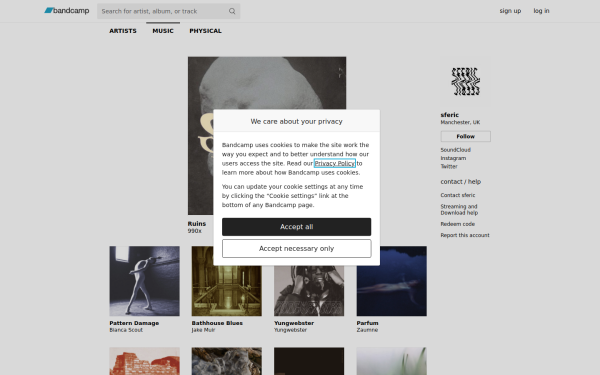Image resolution: width=600 pixels, height=375 pixels.
Task: Switch to the ARTISTS tab
Action: (x=123, y=31)
